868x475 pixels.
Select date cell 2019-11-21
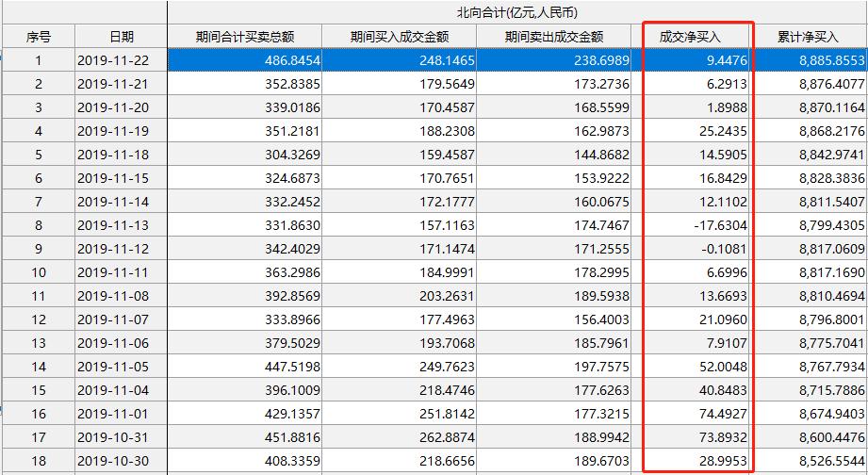pyautogui.click(x=122, y=84)
